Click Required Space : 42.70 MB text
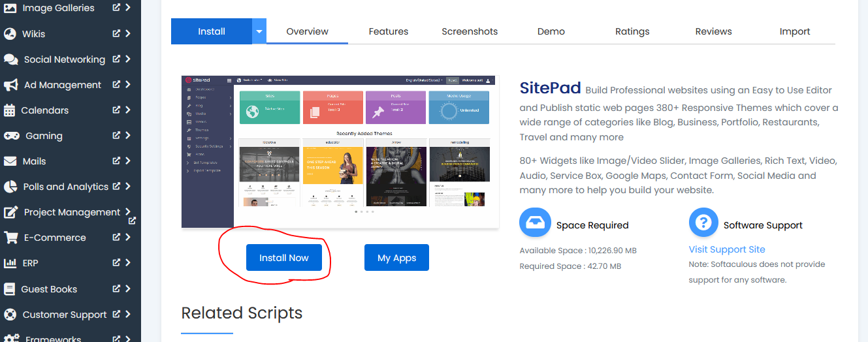The width and height of the screenshot is (868, 342). [570, 266]
